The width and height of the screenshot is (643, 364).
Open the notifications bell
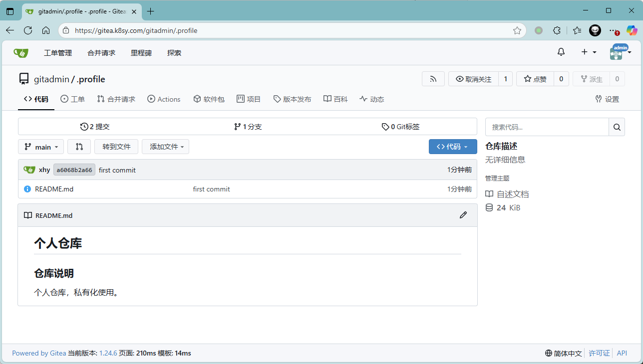click(561, 52)
